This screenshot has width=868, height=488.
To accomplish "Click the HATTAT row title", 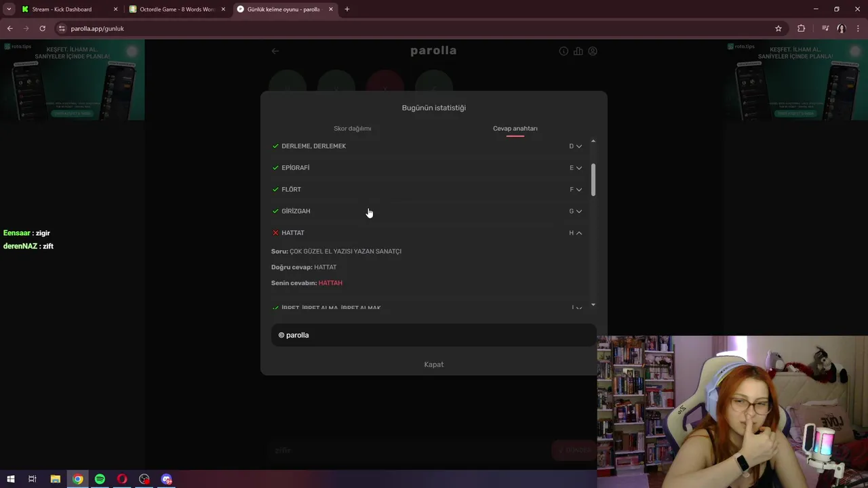I will pyautogui.click(x=293, y=233).
